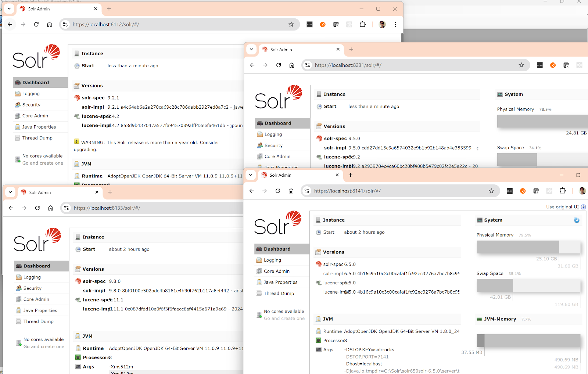588x374 pixels.
Task: Click No cores available in 8112 window
Action: [42, 156]
